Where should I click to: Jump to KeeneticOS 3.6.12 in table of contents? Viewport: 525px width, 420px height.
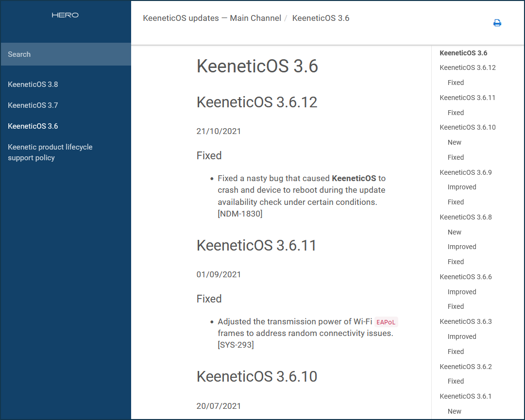468,67
